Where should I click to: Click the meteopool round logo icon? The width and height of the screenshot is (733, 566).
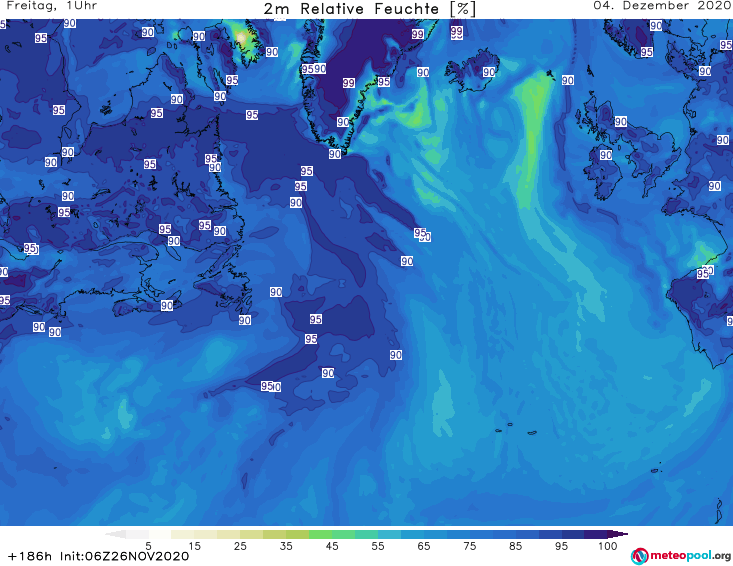(x=639, y=556)
